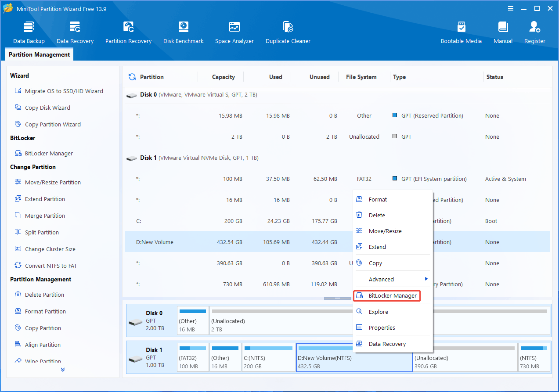Image resolution: width=559 pixels, height=392 pixels.
Task: Select 390.6 GB Unallocated block in disk map
Action: 465,357
